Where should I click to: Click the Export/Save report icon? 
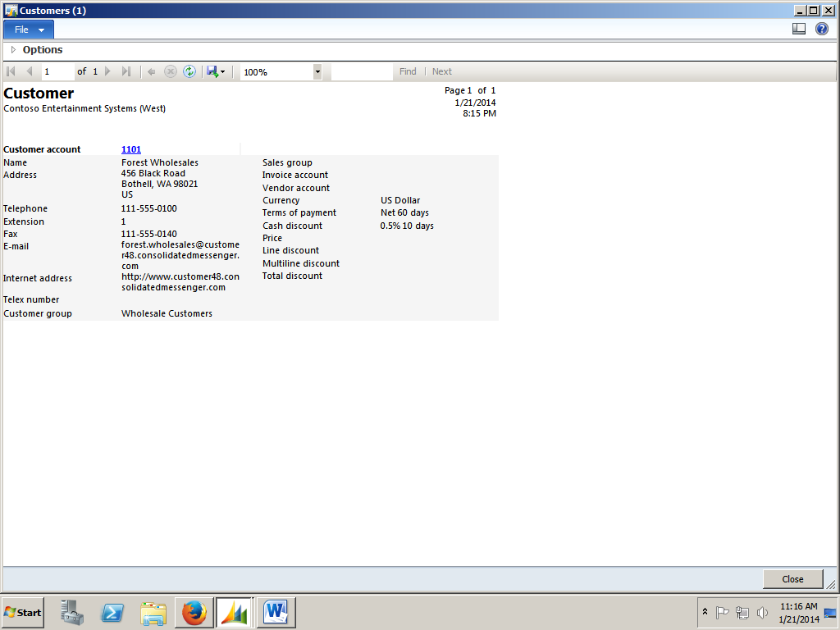coord(211,71)
